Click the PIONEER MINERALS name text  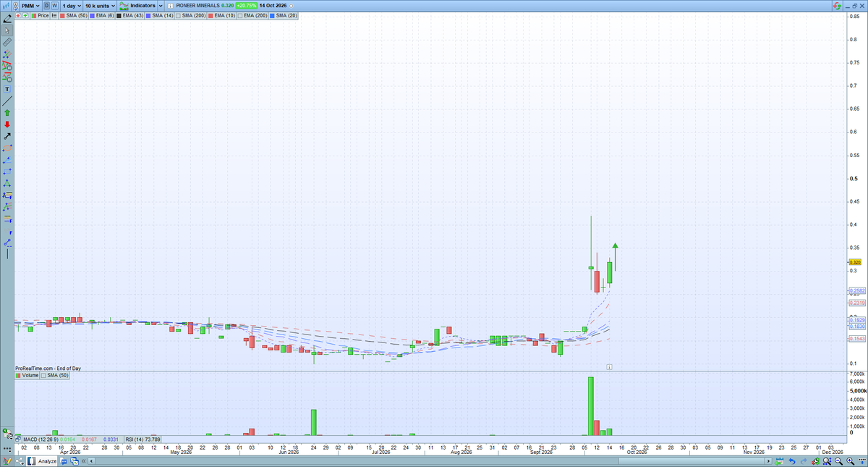click(x=197, y=6)
